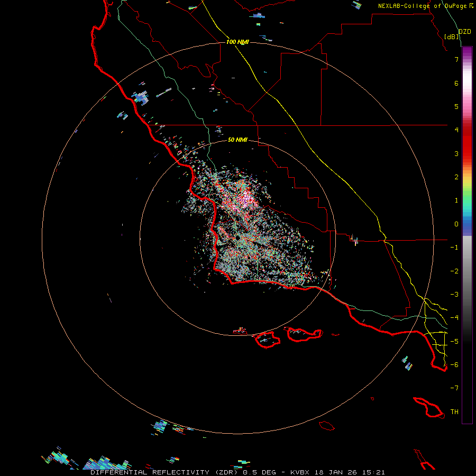This screenshot has width=476, height=476.
Task: Click the "-6" tick label on color scale
Action: coord(454,365)
